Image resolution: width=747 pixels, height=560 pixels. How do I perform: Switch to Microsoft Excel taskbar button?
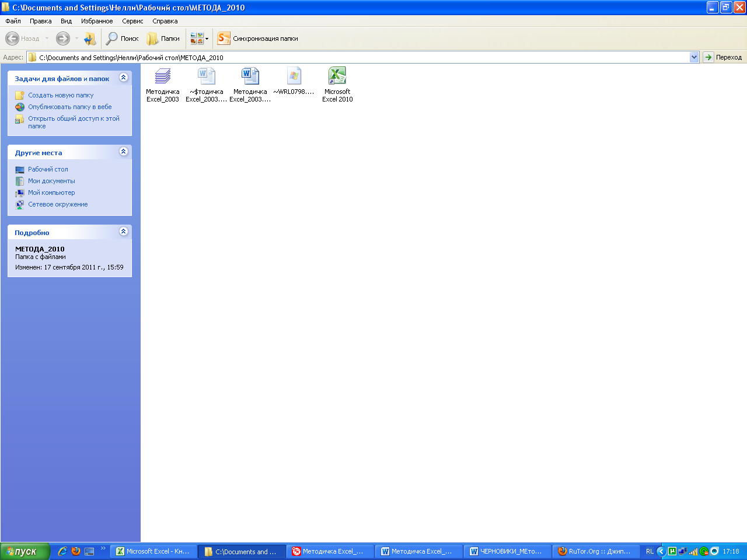[153, 551]
